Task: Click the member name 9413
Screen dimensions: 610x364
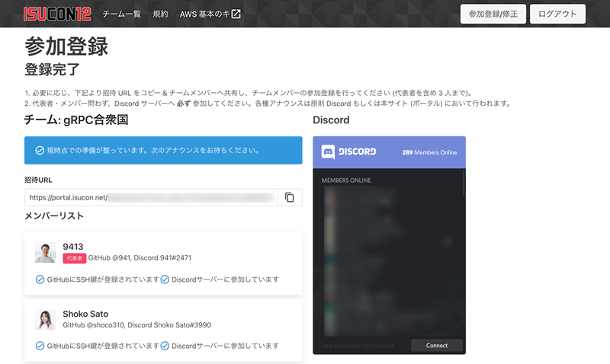Action: tap(73, 247)
